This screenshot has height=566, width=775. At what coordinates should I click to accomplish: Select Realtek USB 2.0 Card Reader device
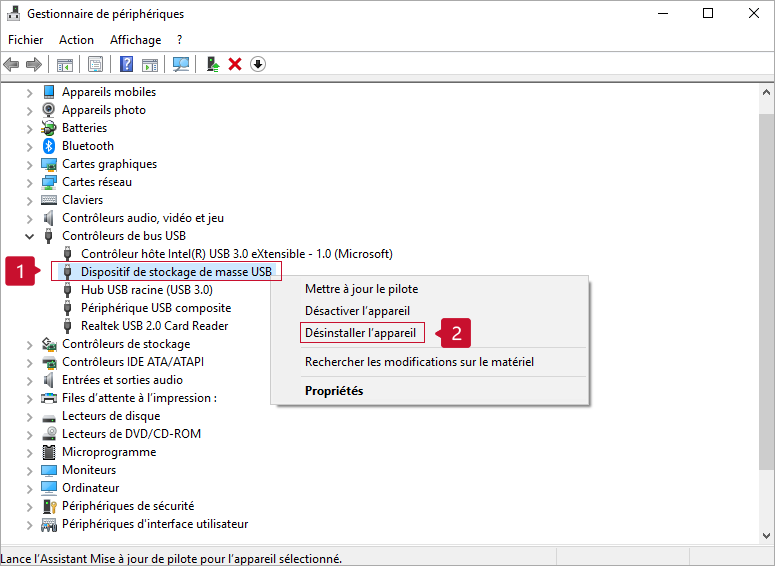[x=154, y=326]
